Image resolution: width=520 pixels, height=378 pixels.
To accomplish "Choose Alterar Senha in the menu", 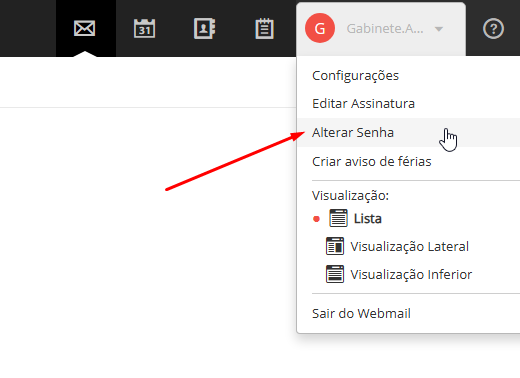I will click(x=353, y=132).
